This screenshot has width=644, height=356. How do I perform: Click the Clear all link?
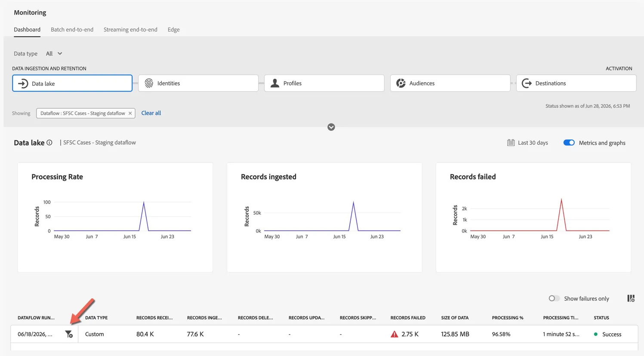pyautogui.click(x=151, y=113)
